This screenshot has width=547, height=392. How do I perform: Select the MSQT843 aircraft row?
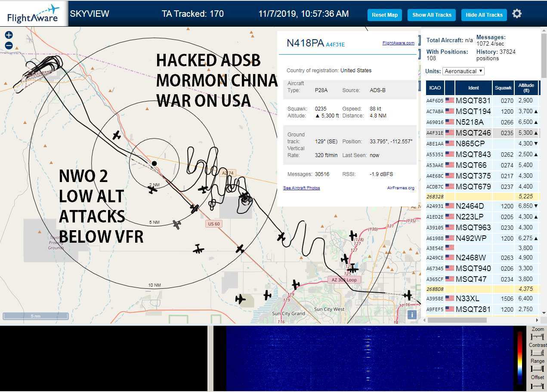(482, 154)
